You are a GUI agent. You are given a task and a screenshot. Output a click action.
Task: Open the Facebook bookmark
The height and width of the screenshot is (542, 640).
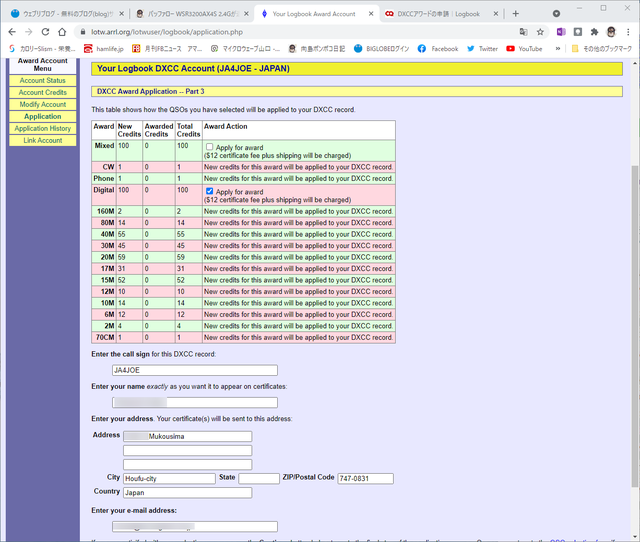(438, 49)
